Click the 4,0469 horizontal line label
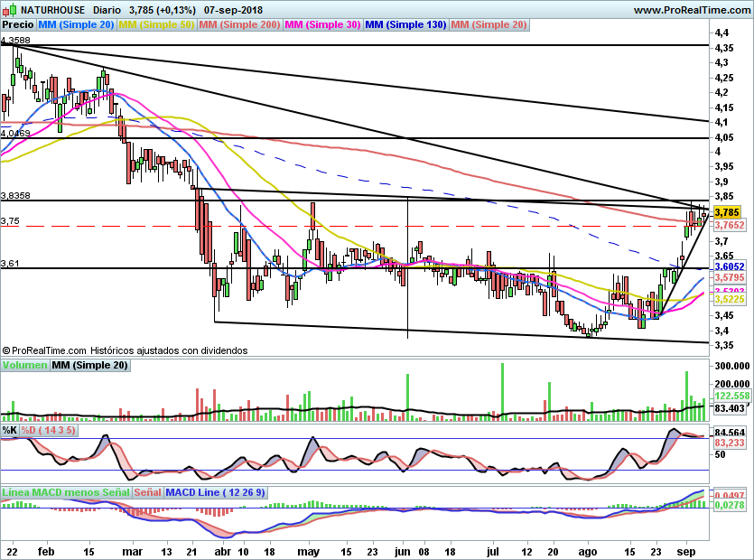Image resolution: width=754 pixels, height=560 pixels. click(15, 133)
